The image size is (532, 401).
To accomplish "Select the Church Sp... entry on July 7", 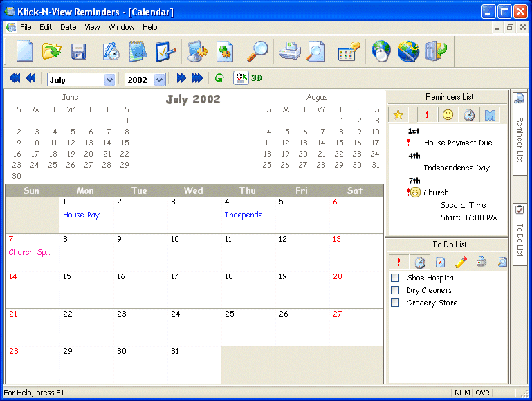I will (x=30, y=252).
